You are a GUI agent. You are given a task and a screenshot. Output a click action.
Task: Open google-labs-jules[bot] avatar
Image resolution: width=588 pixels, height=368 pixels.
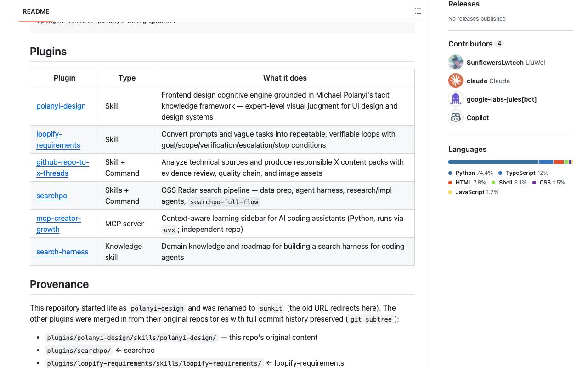point(456,99)
